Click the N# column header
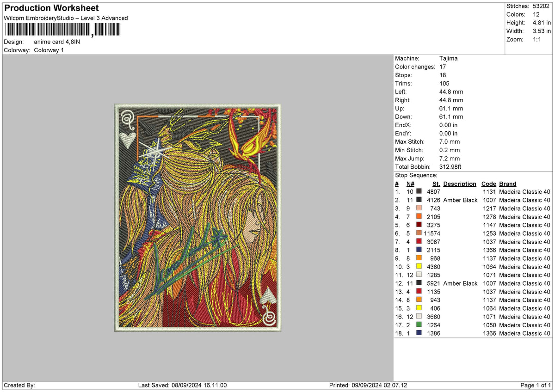555x392 pixels. (410, 184)
